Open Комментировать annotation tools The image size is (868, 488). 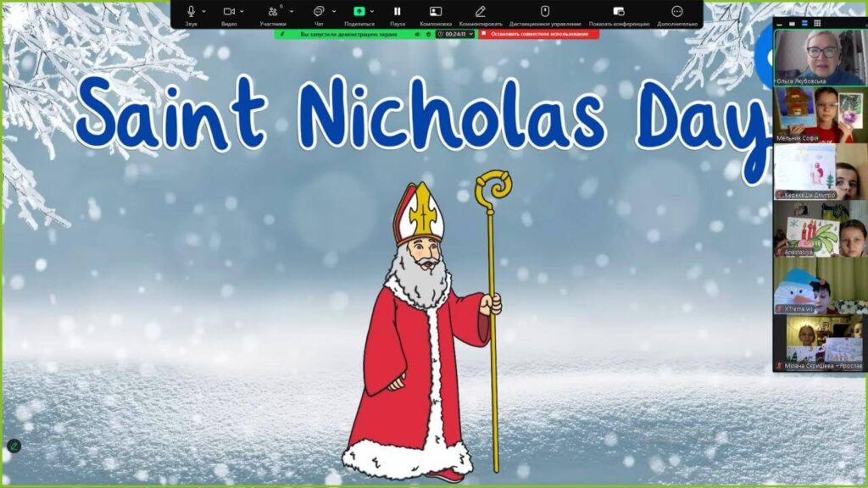(481, 12)
